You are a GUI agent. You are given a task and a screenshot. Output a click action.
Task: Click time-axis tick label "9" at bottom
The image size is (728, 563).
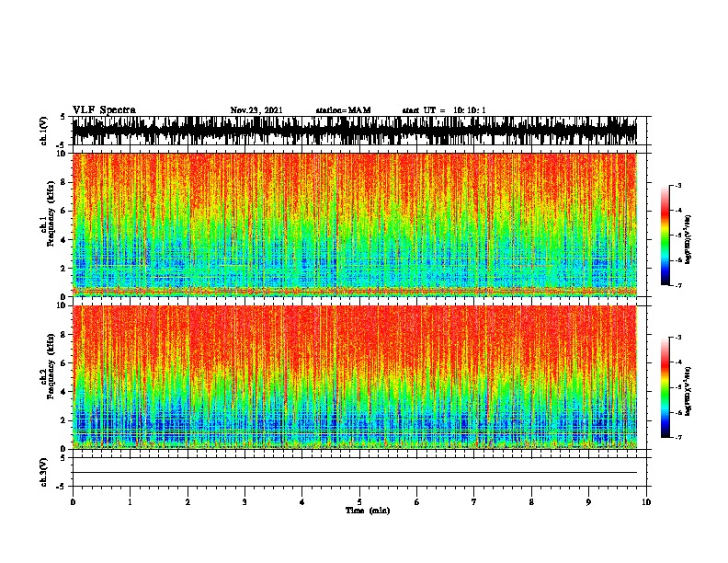click(588, 502)
